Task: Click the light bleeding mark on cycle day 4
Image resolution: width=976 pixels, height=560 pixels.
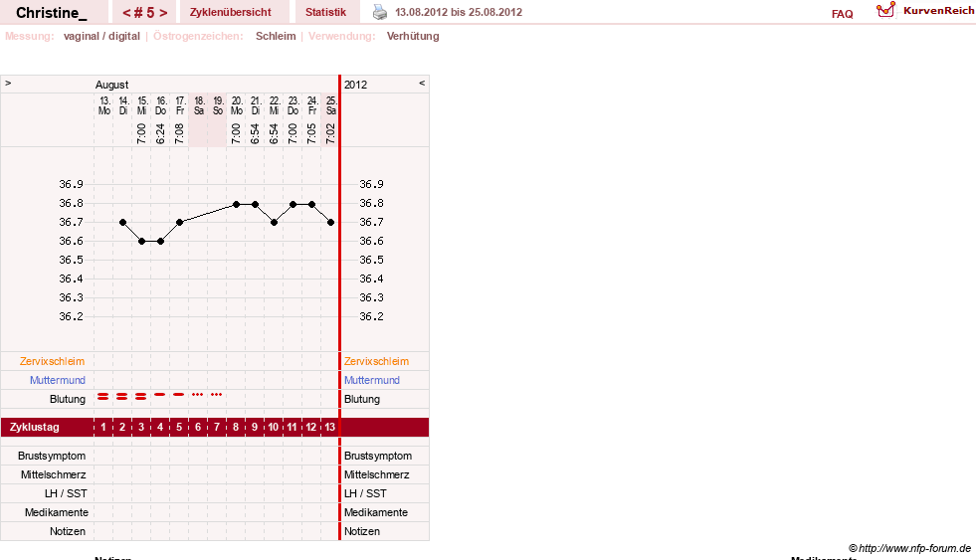Action: click(x=160, y=395)
